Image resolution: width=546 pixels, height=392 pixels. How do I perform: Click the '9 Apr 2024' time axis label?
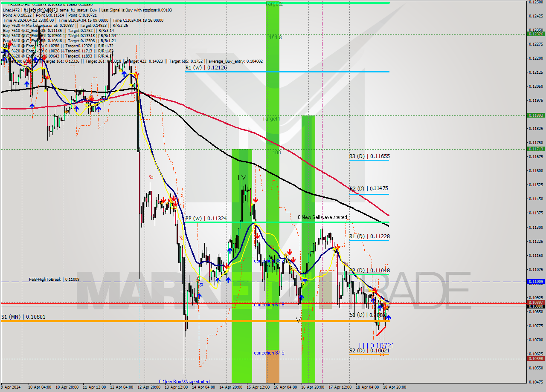(x=11, y=387)
